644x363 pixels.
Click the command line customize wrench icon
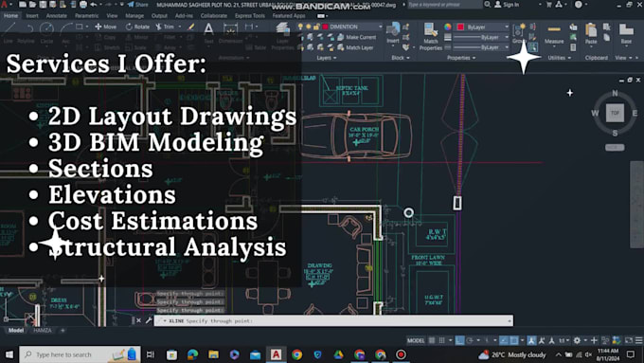click(x=149, y=320)
